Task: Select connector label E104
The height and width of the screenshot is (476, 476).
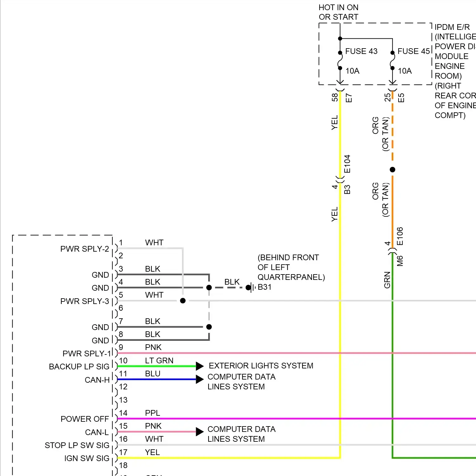Action: [x=347, y=164]
